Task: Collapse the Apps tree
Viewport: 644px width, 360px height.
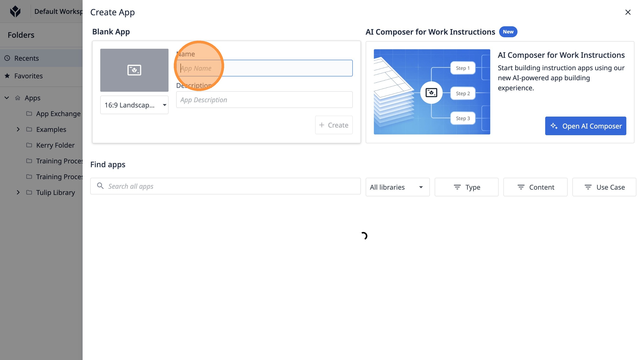Action: click(7, 98)
